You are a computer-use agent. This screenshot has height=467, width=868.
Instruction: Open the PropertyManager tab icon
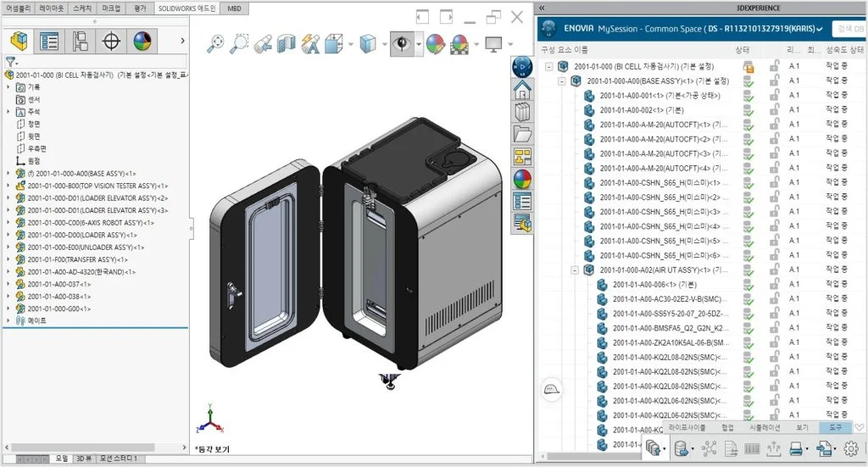[x=50, y=41]
